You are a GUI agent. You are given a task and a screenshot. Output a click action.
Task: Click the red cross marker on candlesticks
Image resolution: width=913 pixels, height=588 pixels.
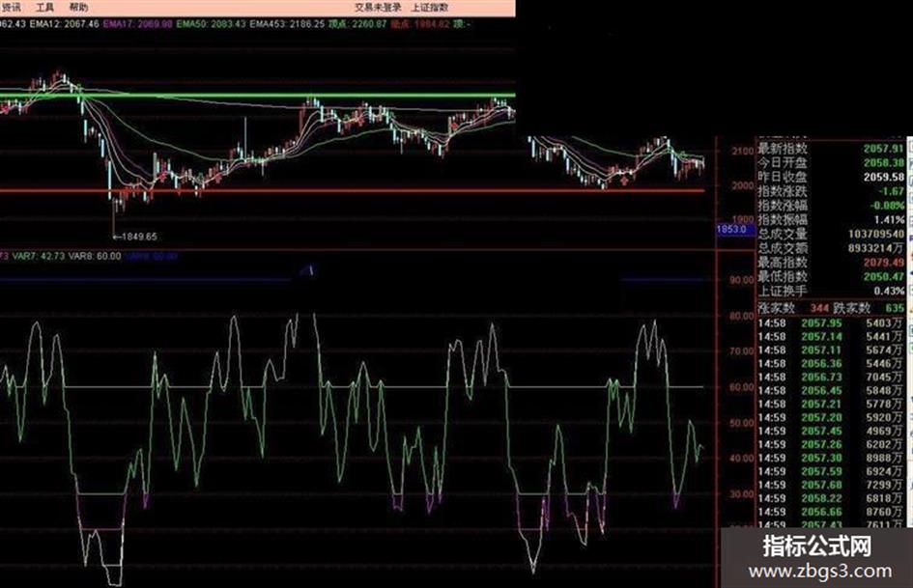pyautogui.click(x=624, y=182)
